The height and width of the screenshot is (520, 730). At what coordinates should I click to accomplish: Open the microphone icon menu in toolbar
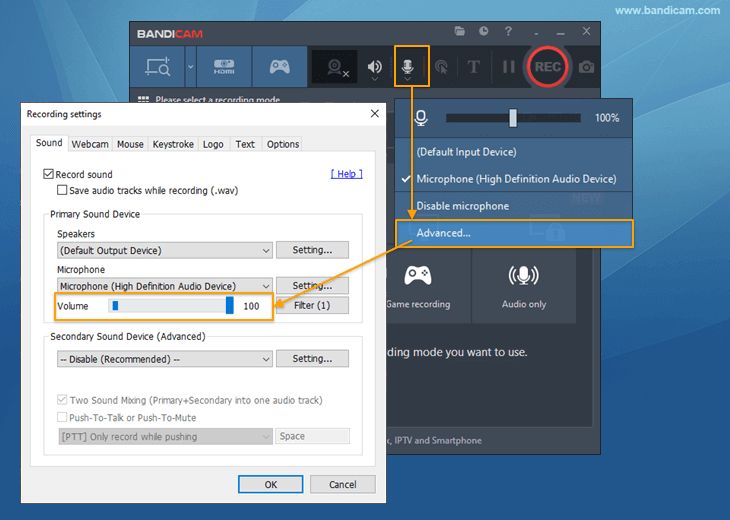(x=408, y=68)
